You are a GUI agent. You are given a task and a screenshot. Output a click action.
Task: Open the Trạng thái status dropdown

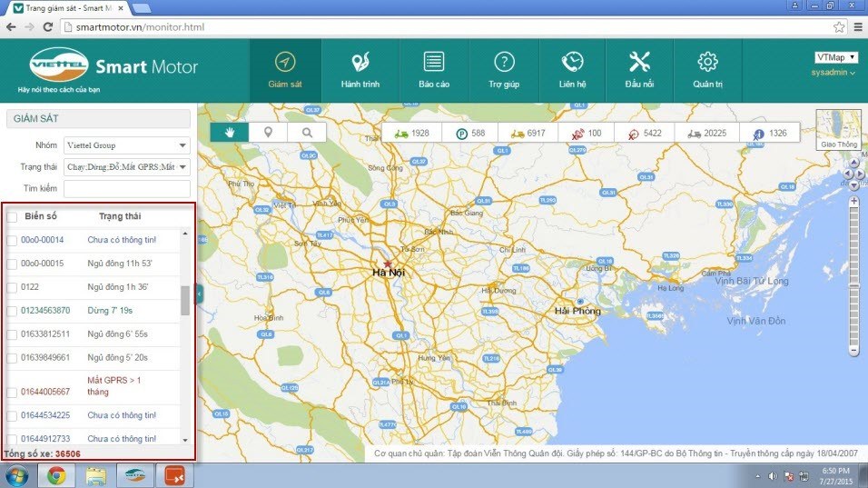[x=126, y=167]
